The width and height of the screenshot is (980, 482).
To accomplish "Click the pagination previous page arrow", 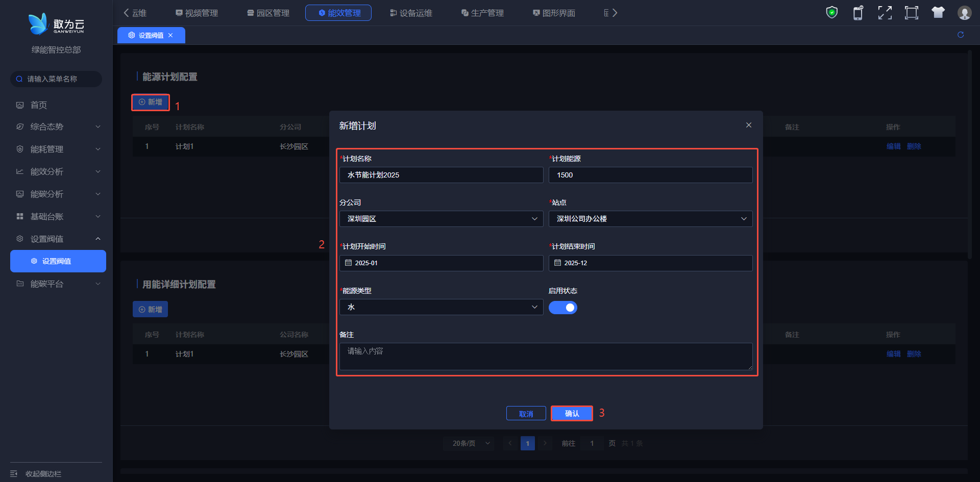I will click(x=510, y=443).
